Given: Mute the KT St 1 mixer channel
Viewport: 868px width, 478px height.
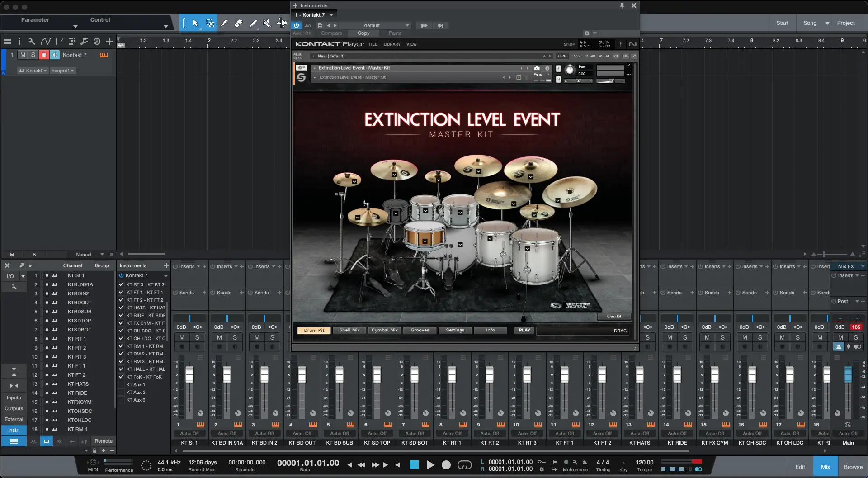Looking at the screenshot, I should coord(182,337).
